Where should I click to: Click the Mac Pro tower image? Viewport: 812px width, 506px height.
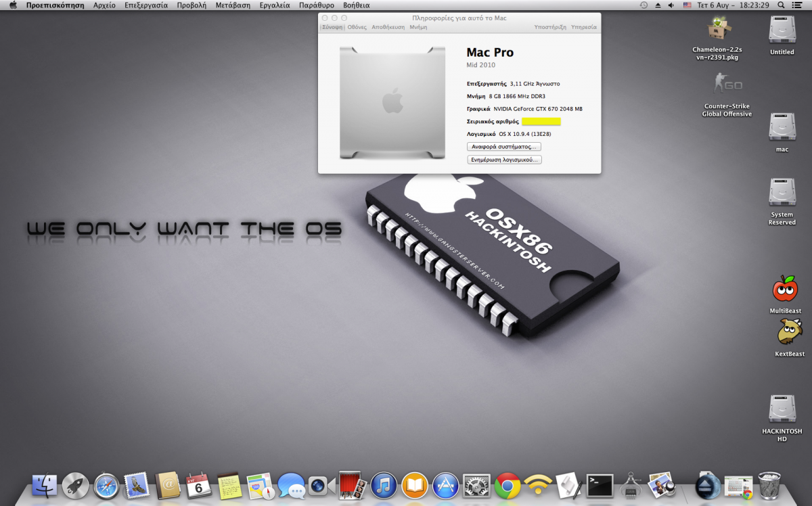point(392,103)
